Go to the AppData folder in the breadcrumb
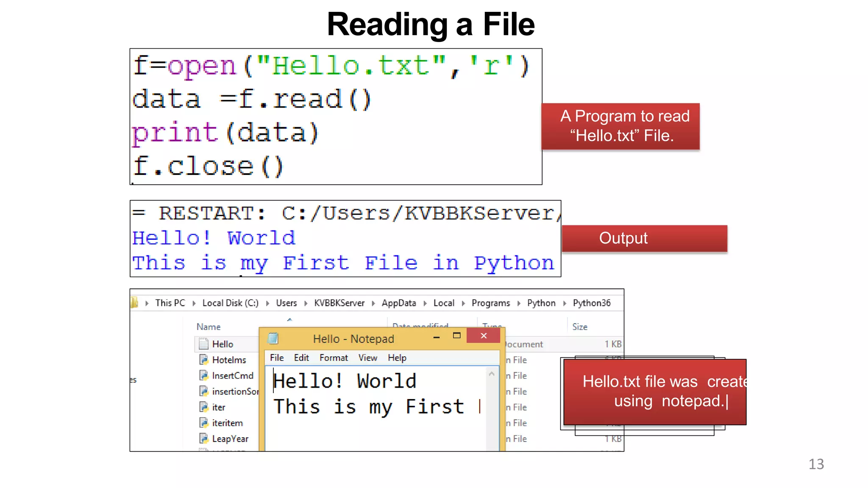Screen dimensions: 868x488 [x=399, y=303]
